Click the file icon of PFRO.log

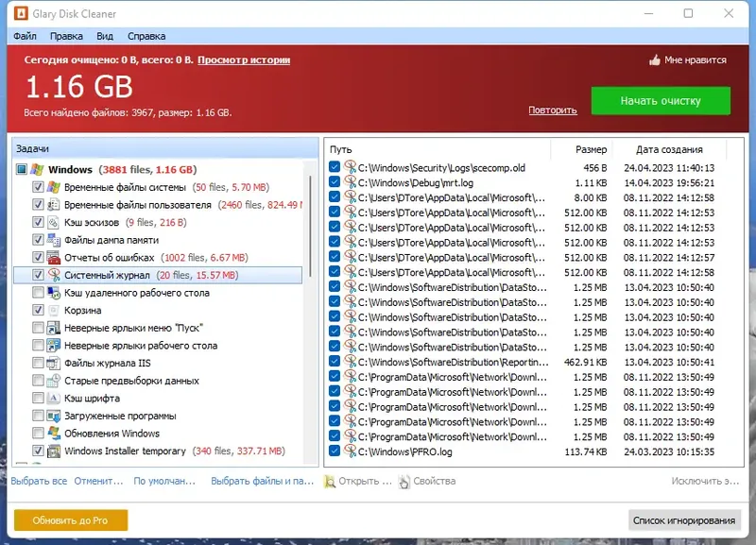pos(350,451)
